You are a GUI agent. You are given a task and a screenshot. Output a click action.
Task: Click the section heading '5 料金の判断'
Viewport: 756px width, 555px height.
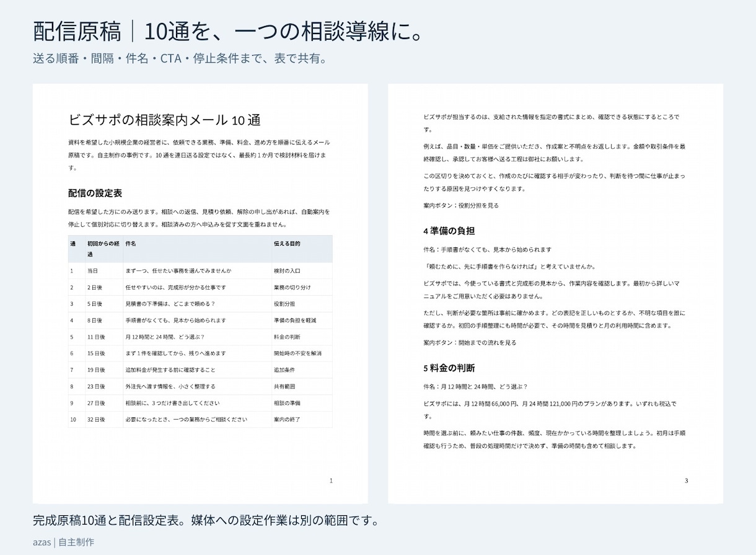(x=449, y=368)
